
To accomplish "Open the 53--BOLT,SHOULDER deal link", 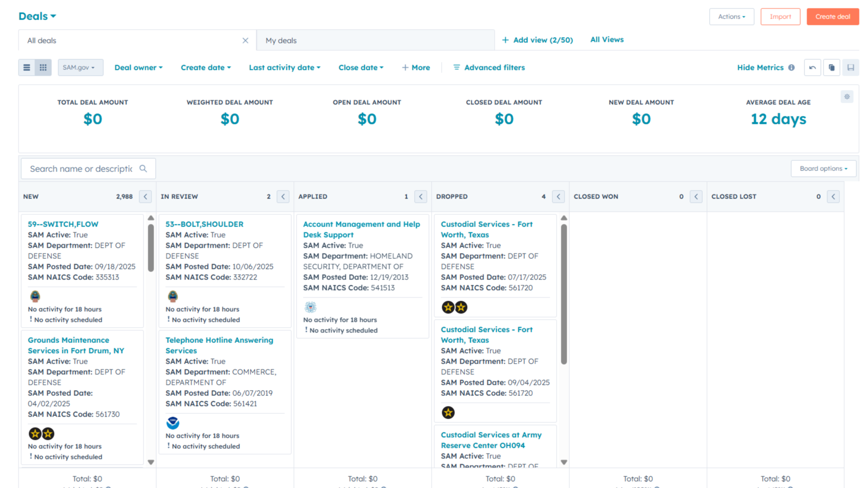I will [x=204, y=224].
